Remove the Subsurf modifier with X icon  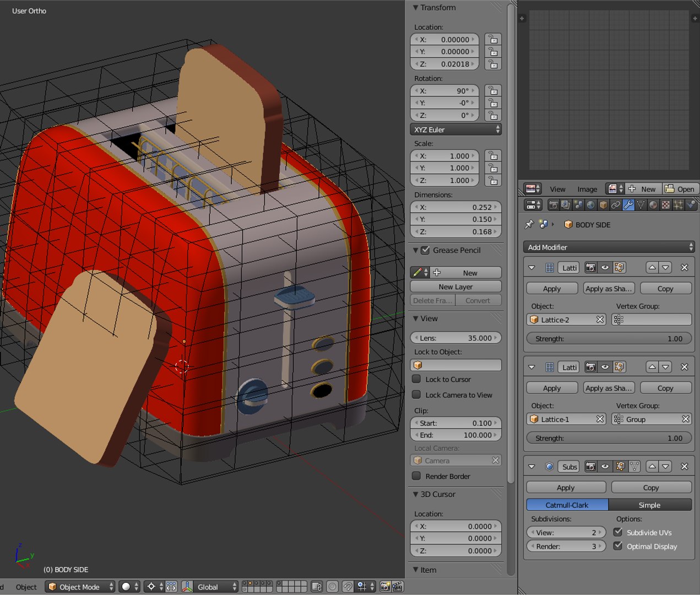point(684,467)
